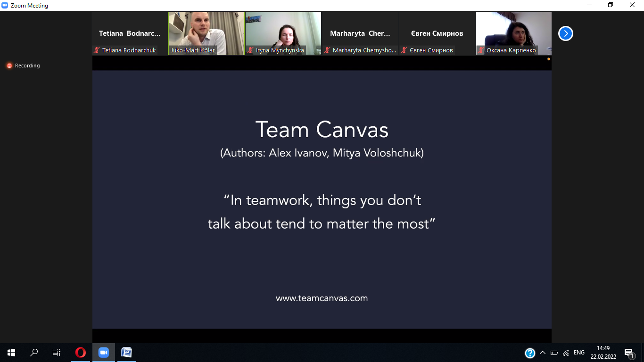
Task: Open the notification action center
Action: 629,353
